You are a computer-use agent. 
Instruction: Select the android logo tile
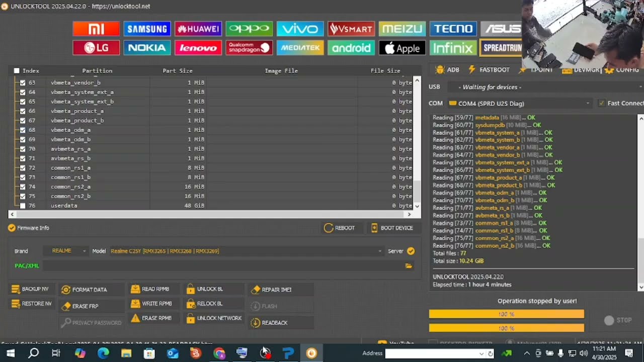(351, 48)
